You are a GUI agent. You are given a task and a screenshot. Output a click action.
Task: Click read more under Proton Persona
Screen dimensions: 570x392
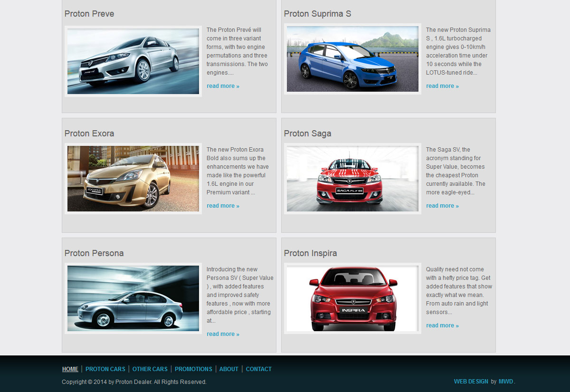(223, 334)
